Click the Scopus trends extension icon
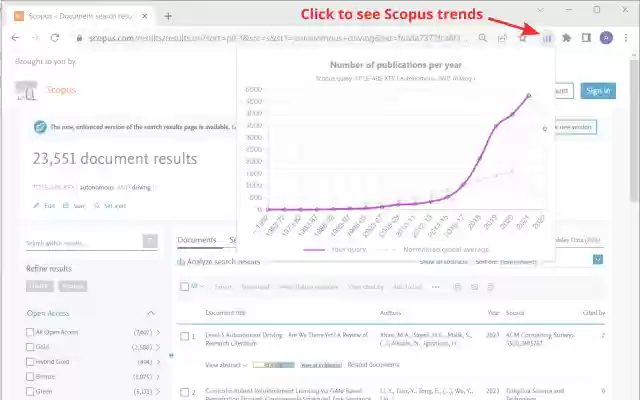Screen dimensions: 640x400 pos(547,38)
